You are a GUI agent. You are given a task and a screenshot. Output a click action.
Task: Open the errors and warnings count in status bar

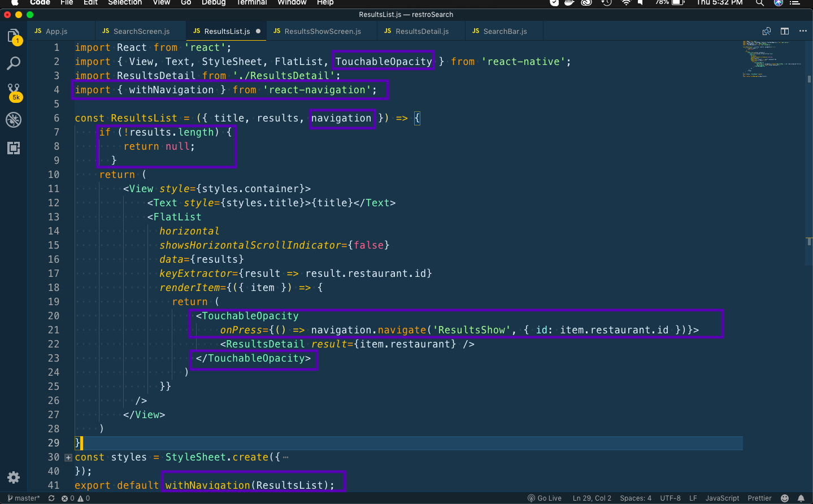tap(76, 498)
